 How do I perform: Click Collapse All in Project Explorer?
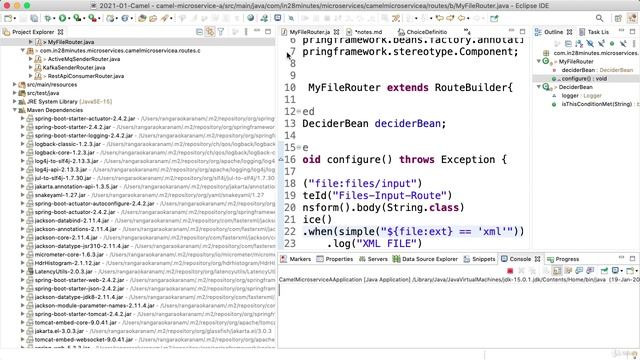199,32
